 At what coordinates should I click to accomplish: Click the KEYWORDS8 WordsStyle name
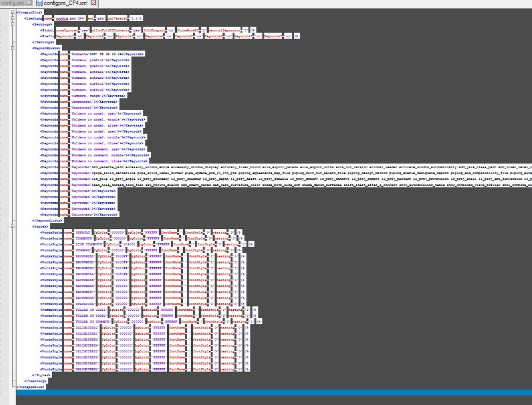(85, 298)
